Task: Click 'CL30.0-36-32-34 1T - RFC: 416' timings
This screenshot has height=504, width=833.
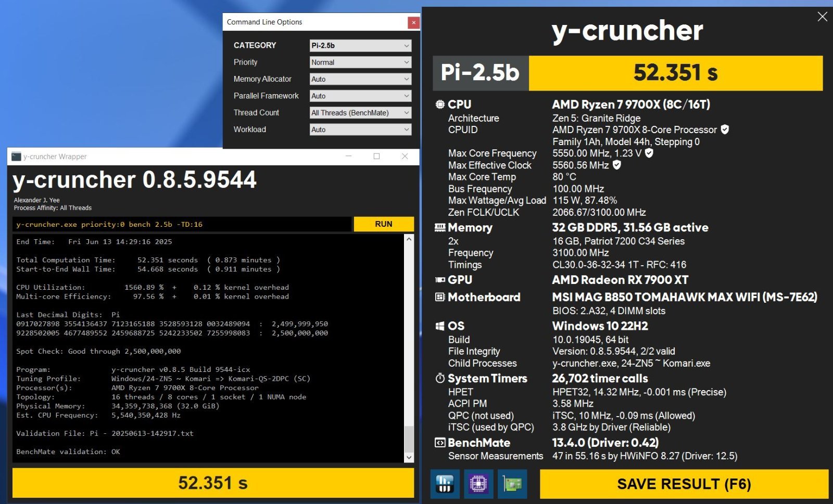Action: click(x=620, y=264)
